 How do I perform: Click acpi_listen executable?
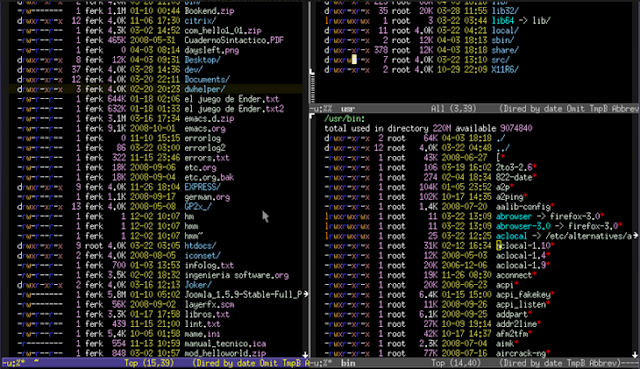[x=520, y=305]
